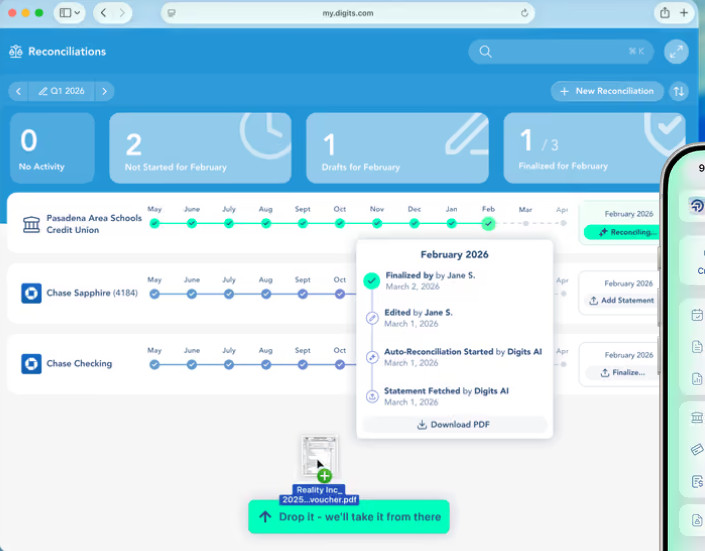Click the Pasadena credit union bank icon
This screenshot has width=705, height=551.
31,224
